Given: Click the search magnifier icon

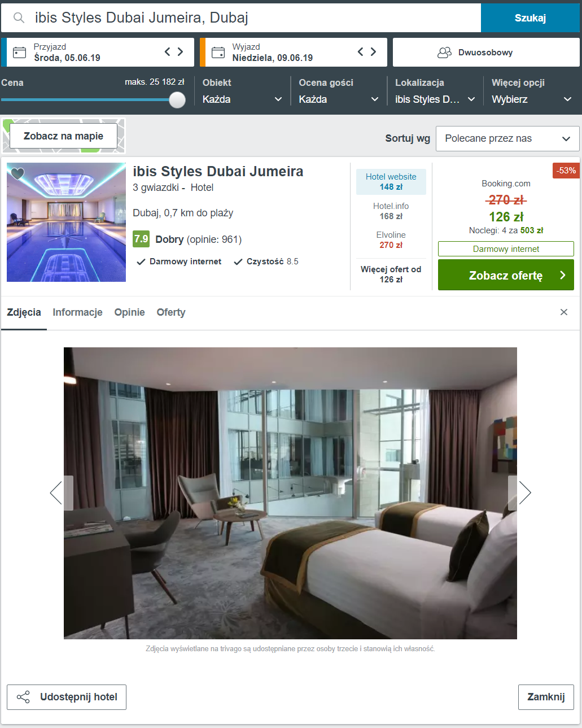Looking at the screenshot, I should tap(19, 18).
